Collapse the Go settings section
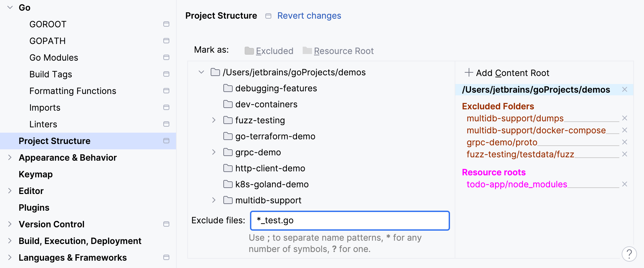This screenshot has width=644, height=268. click(x=10, y=7)
